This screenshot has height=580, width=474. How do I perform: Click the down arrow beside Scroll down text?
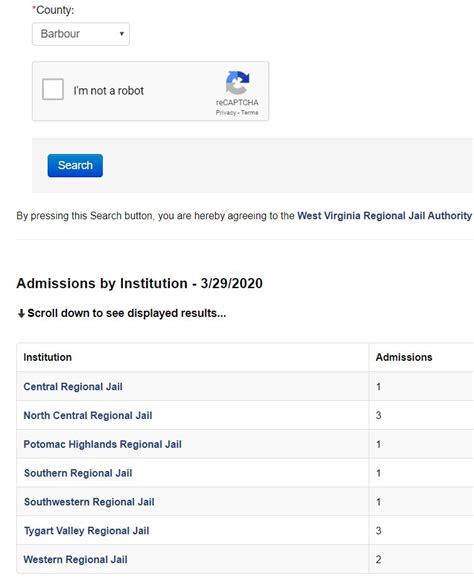[21, 314]
